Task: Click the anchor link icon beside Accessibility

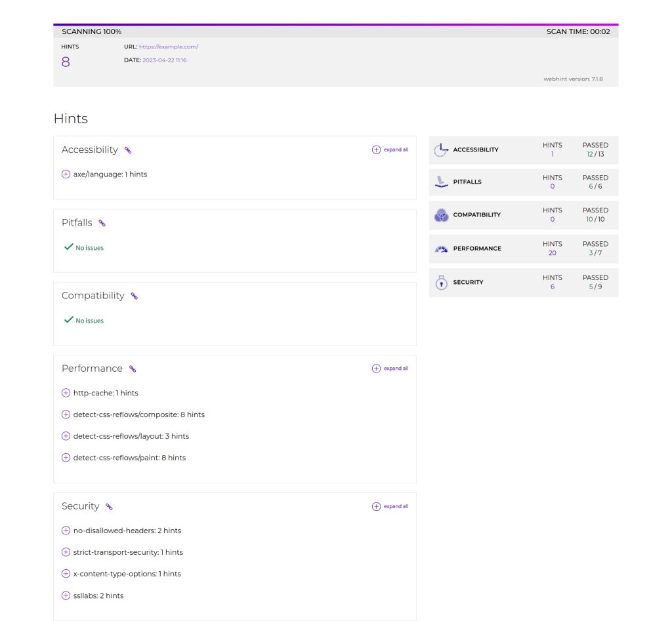Action: coord(128,150)
